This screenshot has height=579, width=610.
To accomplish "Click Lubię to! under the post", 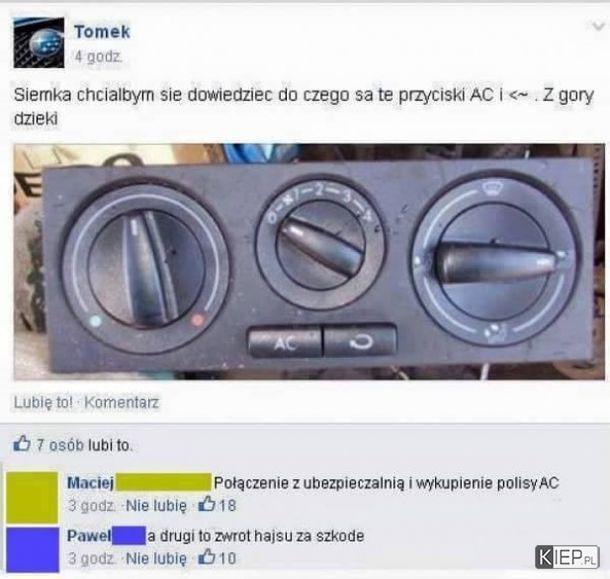I will pos(43,402).
